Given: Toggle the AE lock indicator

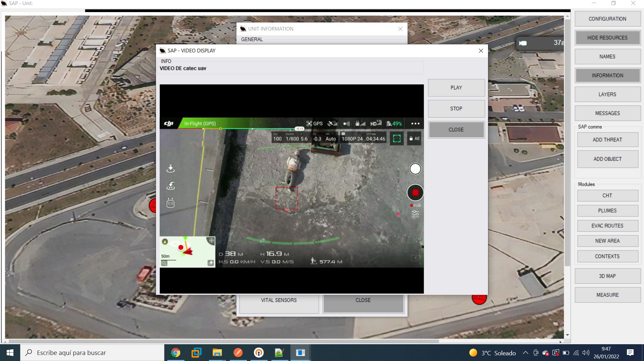Looking at the screenshot, I should click(x=415, y=139).
